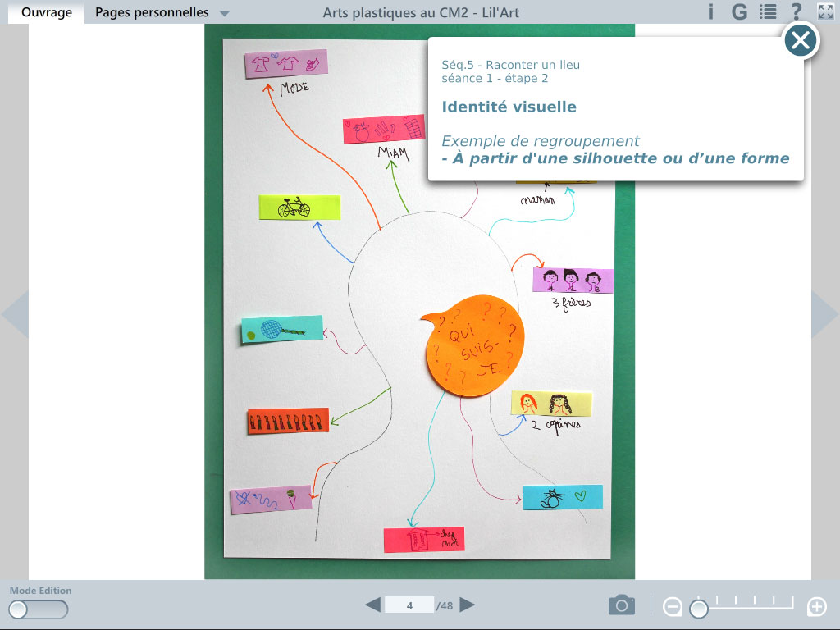Close the 'Identité visuelle' info popup
840x630 pixels.
point(801,39)
